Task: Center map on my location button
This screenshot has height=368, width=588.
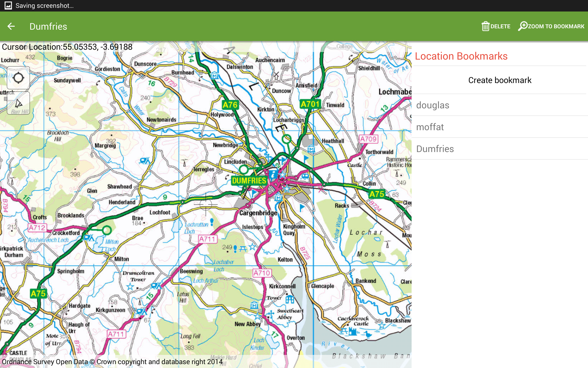Action: point(18,78)
